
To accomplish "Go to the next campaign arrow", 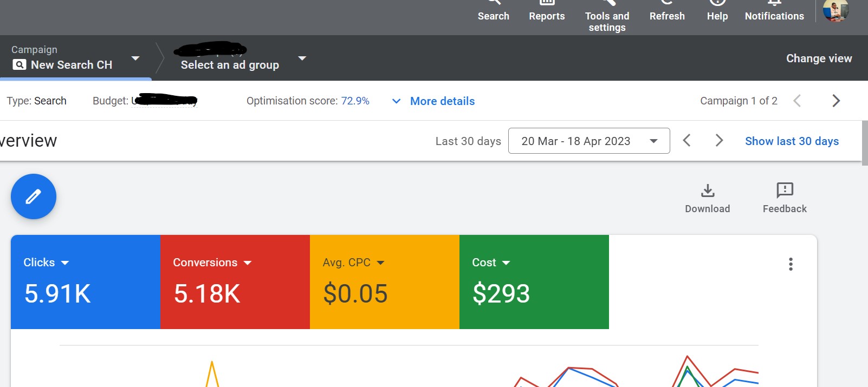I will (836, 101).
